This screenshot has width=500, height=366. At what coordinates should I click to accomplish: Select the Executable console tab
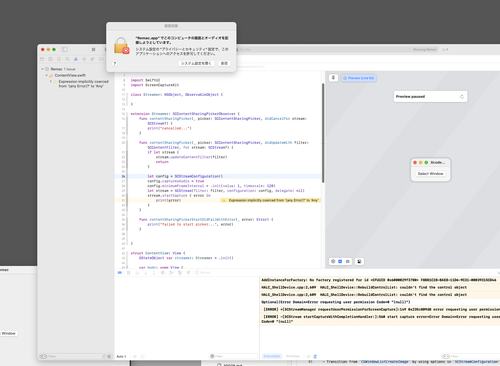pos(272,356)
